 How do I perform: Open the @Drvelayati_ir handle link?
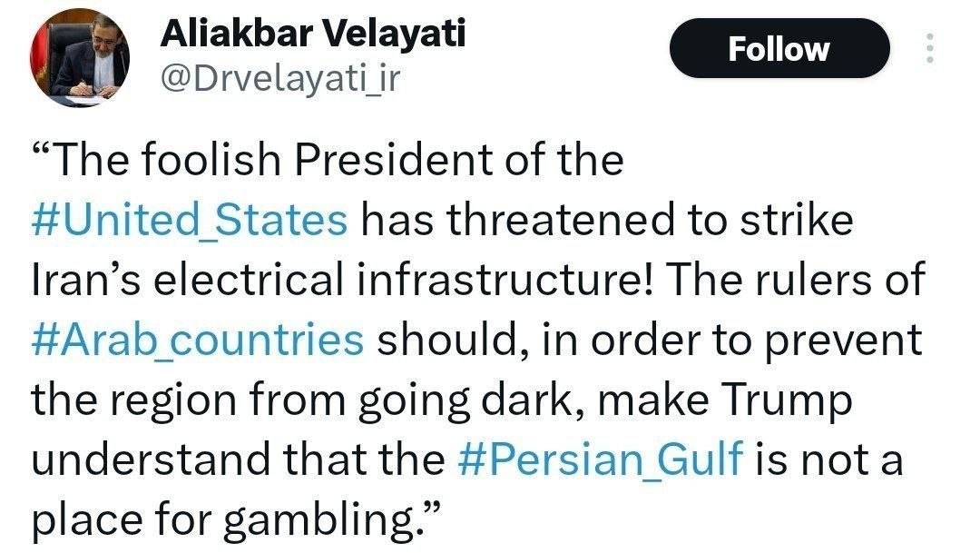tap(279, 81)
